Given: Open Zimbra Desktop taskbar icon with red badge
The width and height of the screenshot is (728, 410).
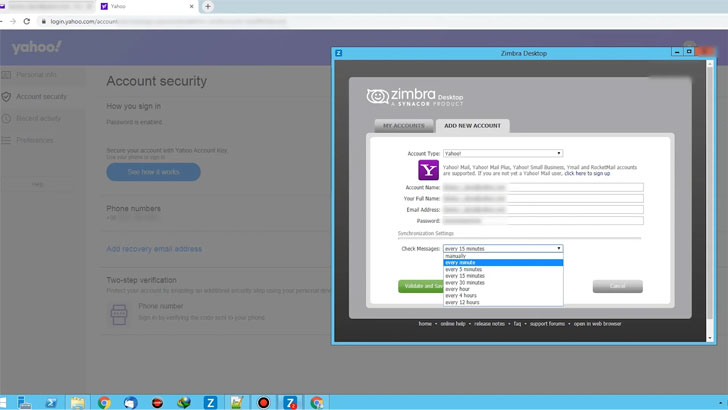Looking at the screenshot, I should (x=290, y=403).
